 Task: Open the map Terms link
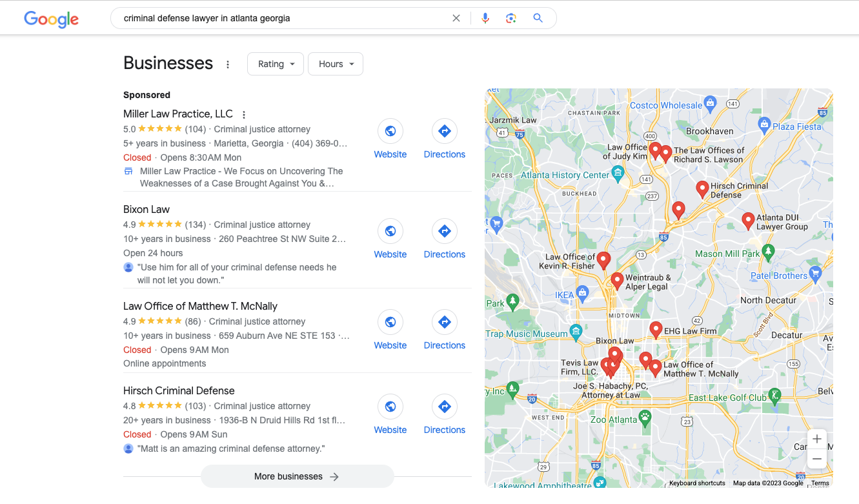820,483
